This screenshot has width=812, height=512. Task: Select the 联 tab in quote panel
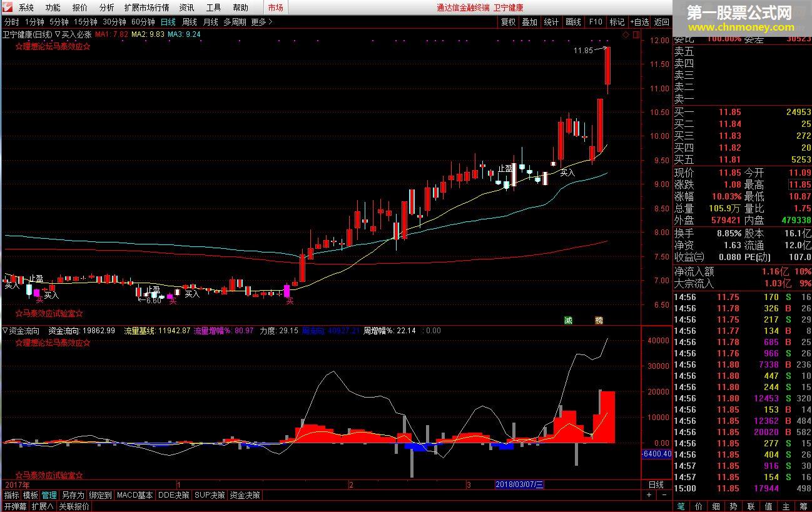coord(751,506)
